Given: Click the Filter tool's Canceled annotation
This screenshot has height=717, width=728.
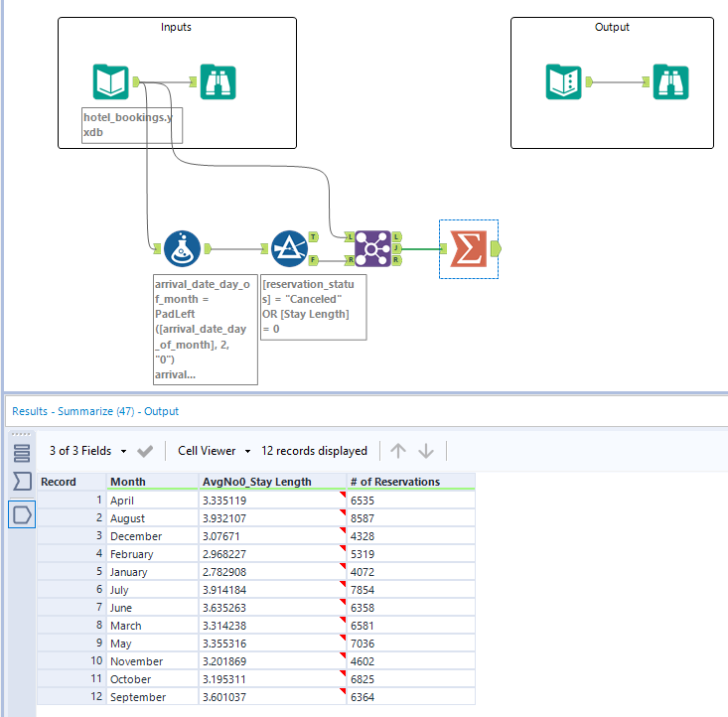Looking at the screenshot, I should (x=314, y=307).
